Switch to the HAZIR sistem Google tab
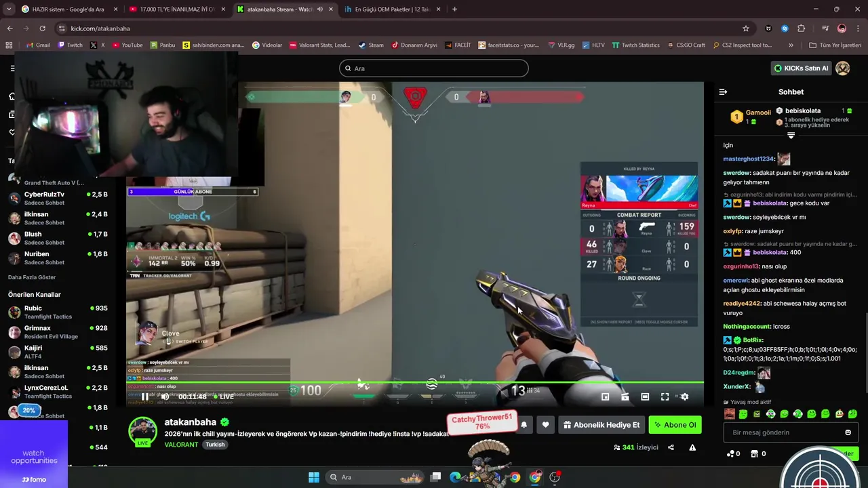Viewport: 868px width, 488px height. pos(68,9)
